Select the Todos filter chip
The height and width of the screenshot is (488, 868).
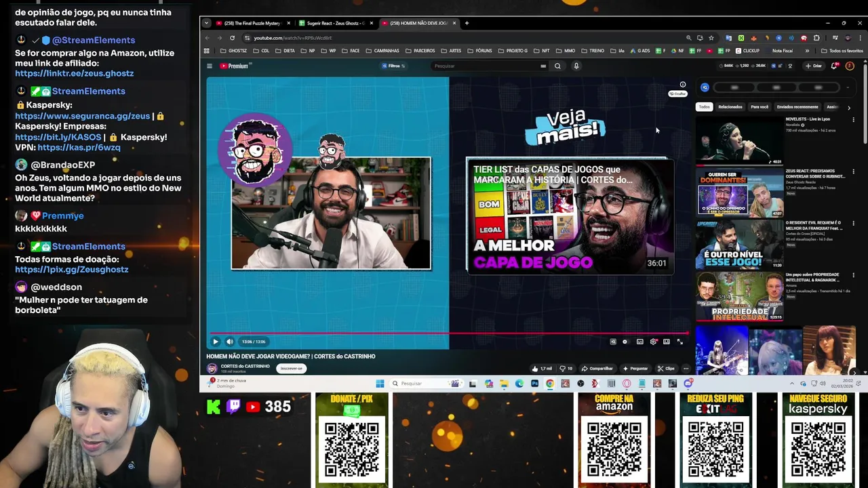click(705, 106)
